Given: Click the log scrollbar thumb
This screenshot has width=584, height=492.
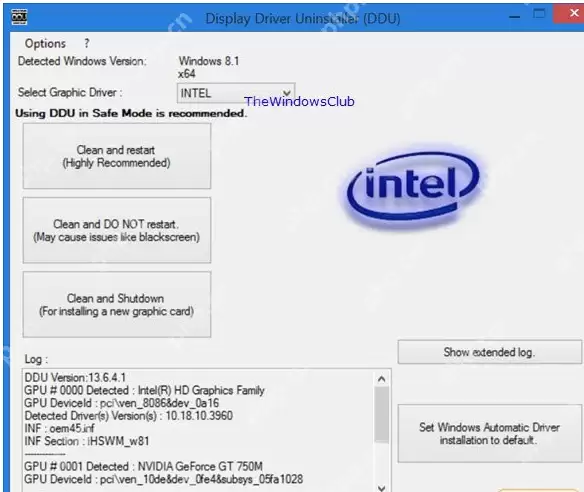Looking at the screenshot, I should tap(381, 415).
